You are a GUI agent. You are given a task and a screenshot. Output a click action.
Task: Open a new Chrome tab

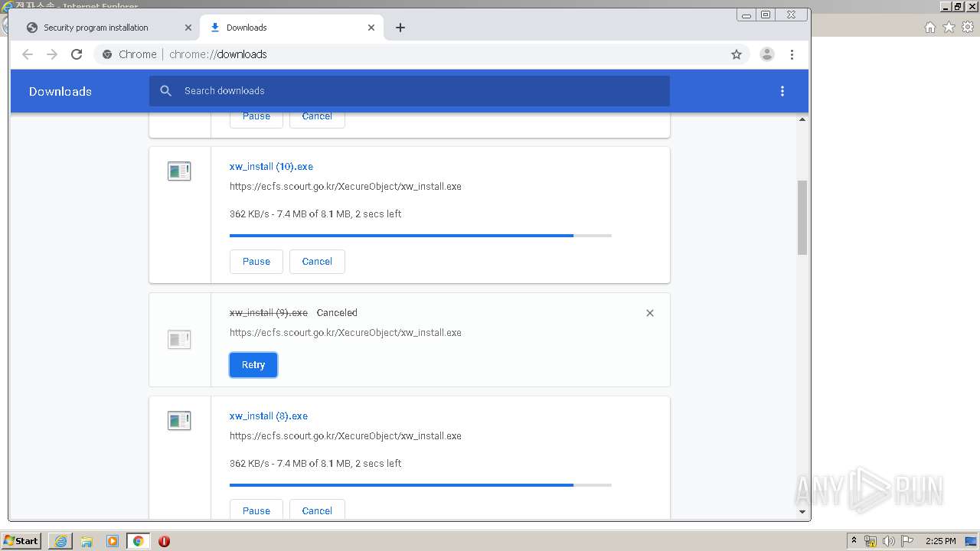pyautogui.click(x=400, y=28)
